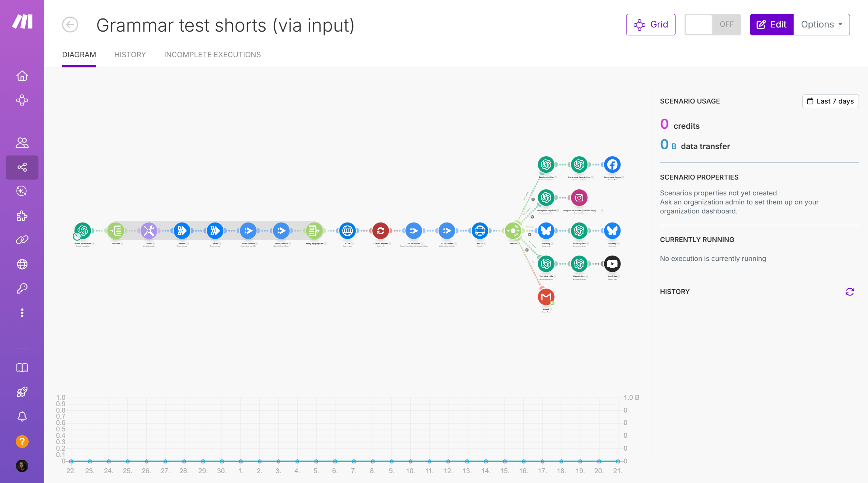Click the user avatar in sidebar
Image resolution: width=868 pixels, height=483 pixels.
tap(22, 466)
